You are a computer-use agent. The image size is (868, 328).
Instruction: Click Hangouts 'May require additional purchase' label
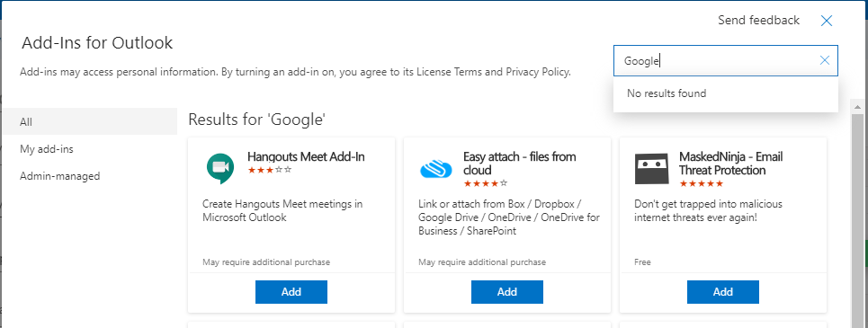pos(266,262)
